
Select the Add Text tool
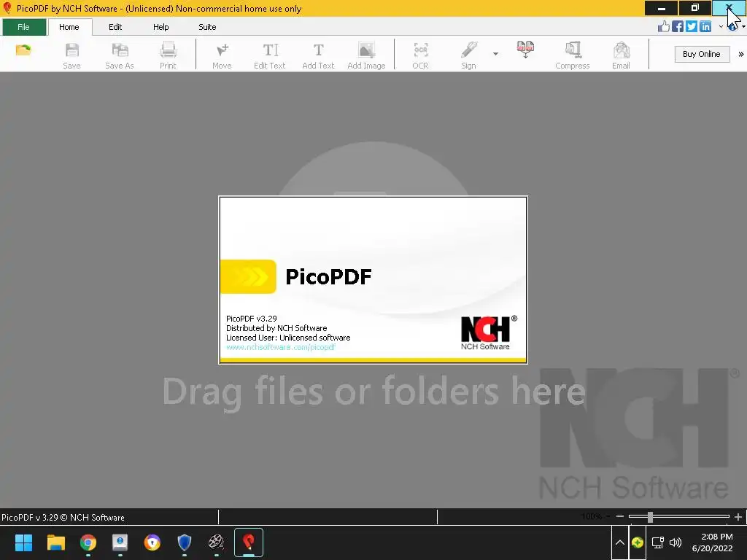tap(318, 55)
